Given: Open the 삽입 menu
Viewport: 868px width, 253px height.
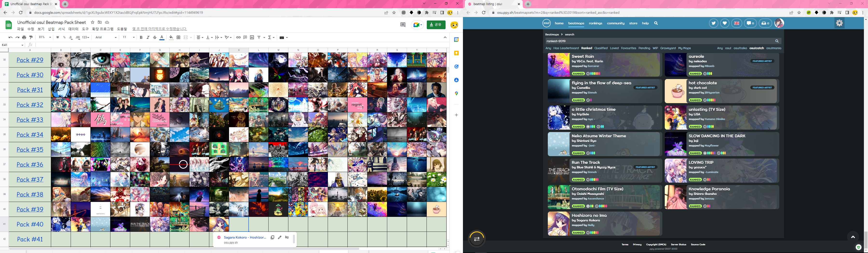Looking at the screenshot, I should 51,29.
